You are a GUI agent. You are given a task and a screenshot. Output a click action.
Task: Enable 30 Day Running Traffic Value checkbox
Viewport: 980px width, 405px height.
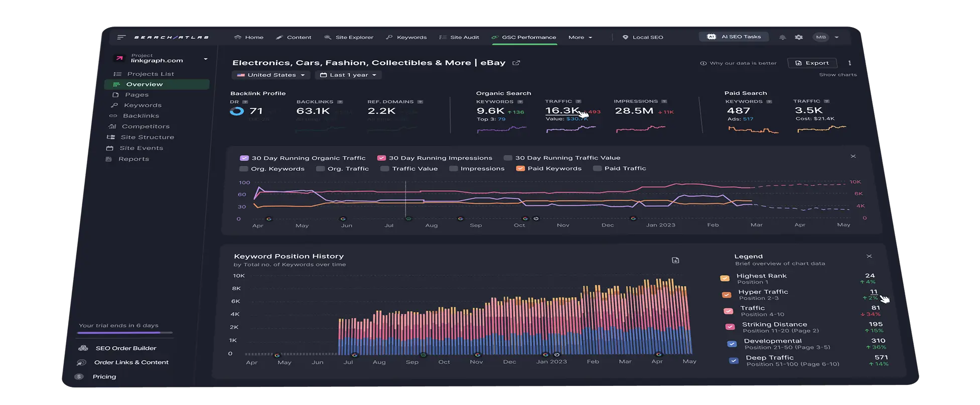pyautogui.click(x=508, y=158)
